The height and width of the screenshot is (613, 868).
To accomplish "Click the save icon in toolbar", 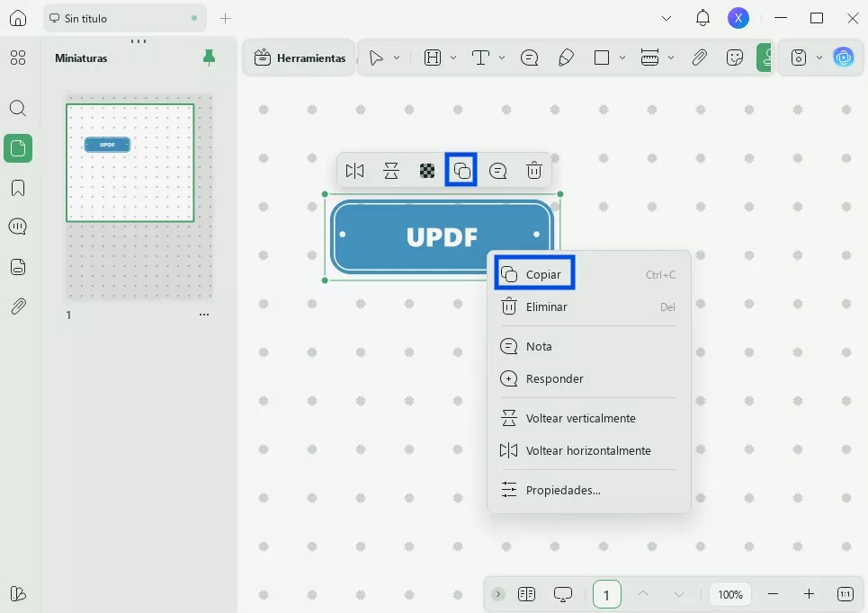I will tap(798, 58).
